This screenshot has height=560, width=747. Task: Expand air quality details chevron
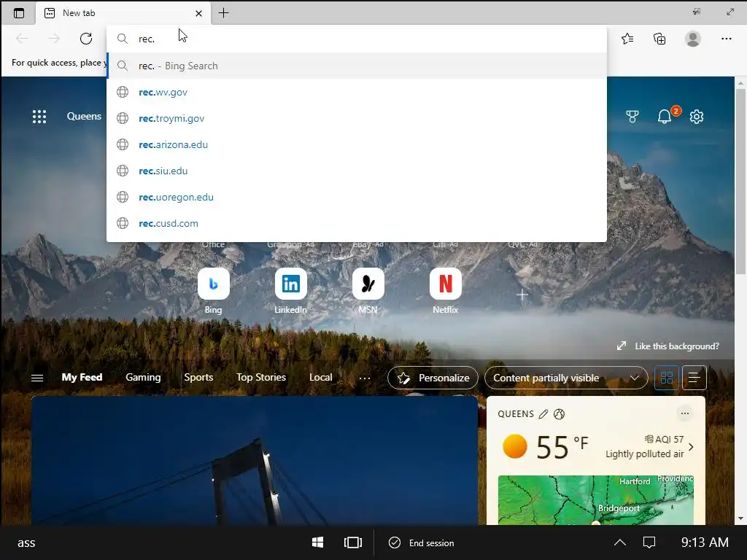pyautogui.click(x=691, y=447)
